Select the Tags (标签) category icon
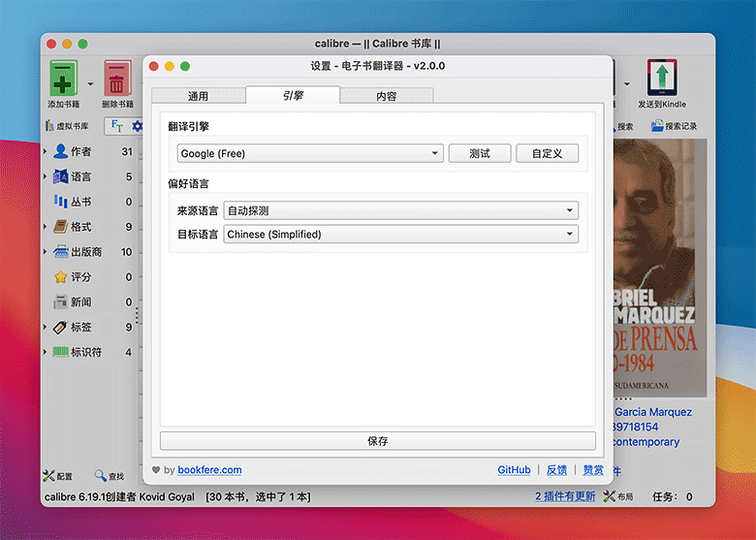This screenshot has height=540, width=756. [61, 327]
